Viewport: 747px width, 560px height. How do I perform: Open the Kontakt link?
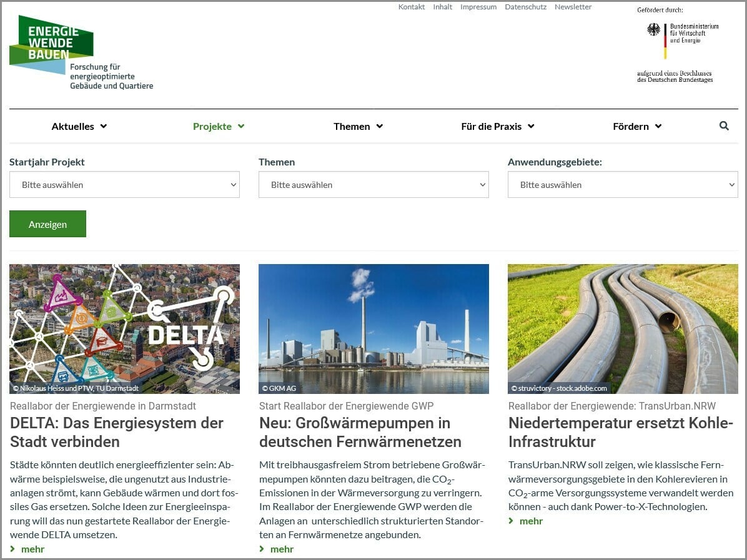tap(412, 7)
